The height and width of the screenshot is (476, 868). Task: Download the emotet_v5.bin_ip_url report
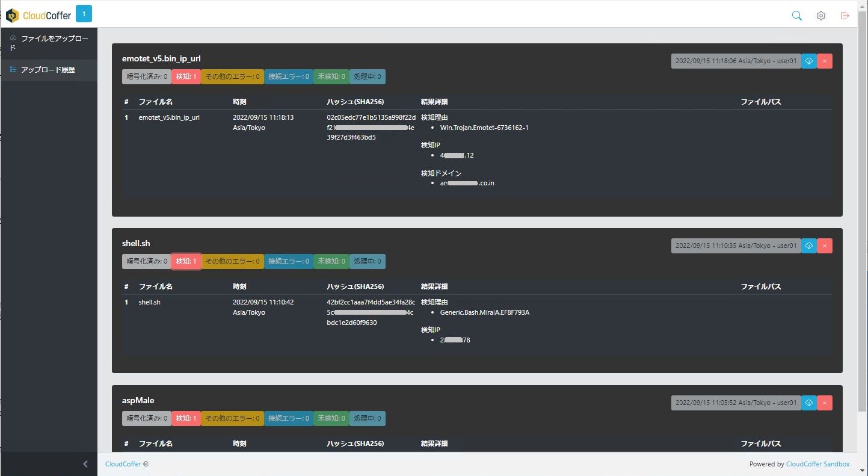tap(809, 61)
